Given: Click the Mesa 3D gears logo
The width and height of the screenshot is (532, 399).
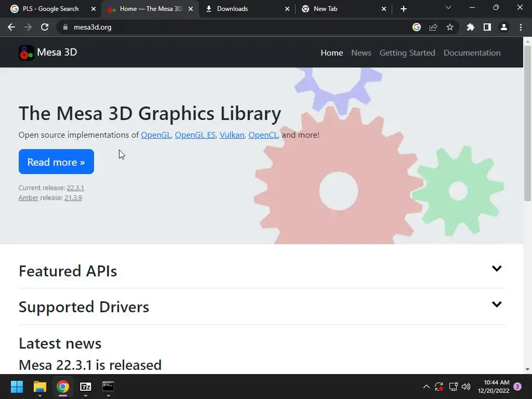Looking at the screenshot, I should click(26, 53).
